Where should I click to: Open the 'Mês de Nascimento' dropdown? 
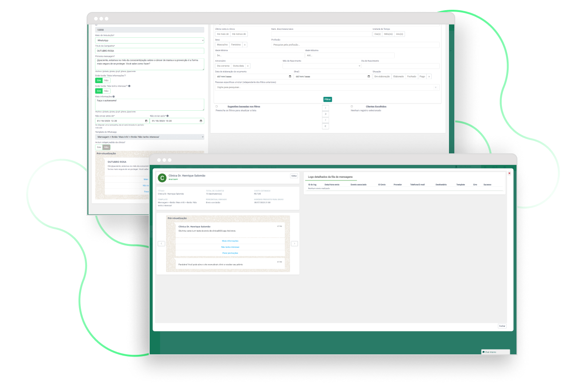tap(322, 66)
